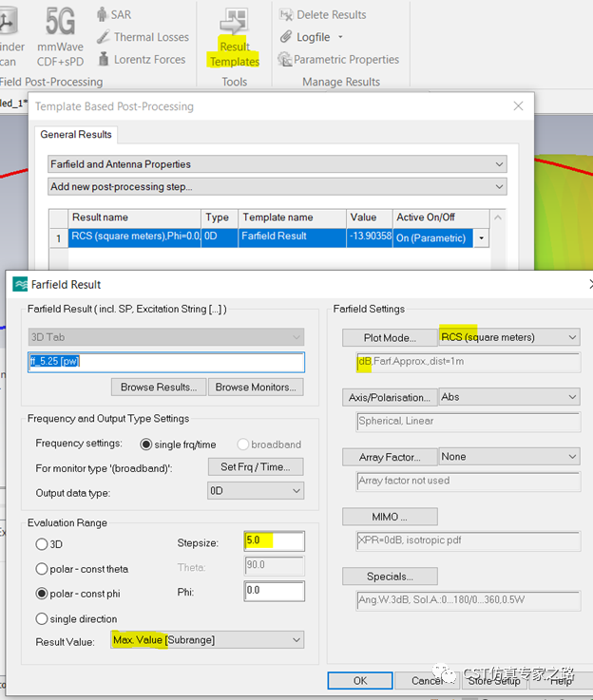Click the 5G mmWave CDF+sPD icon
593x700 pixels.
pos(60,37)
